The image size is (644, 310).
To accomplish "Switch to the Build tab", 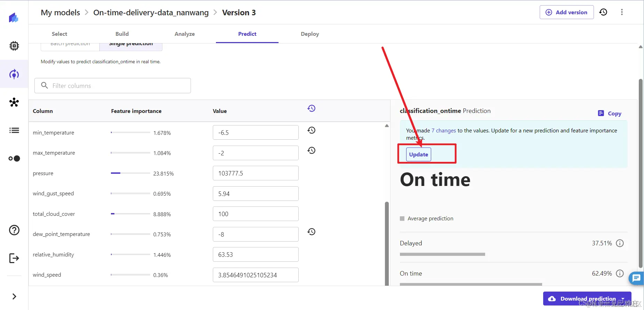I will (122, 34).
